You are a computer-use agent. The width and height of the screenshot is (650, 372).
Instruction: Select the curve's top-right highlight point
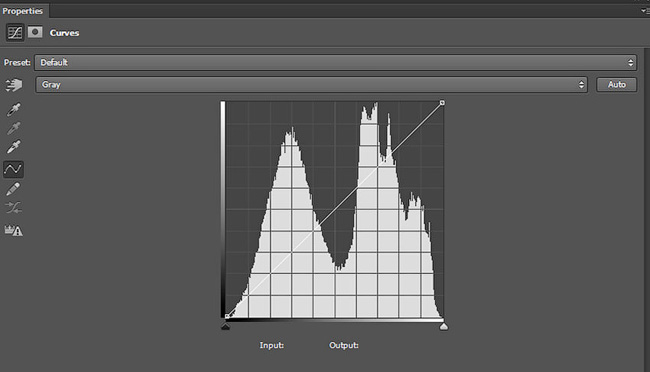point(442,102)
